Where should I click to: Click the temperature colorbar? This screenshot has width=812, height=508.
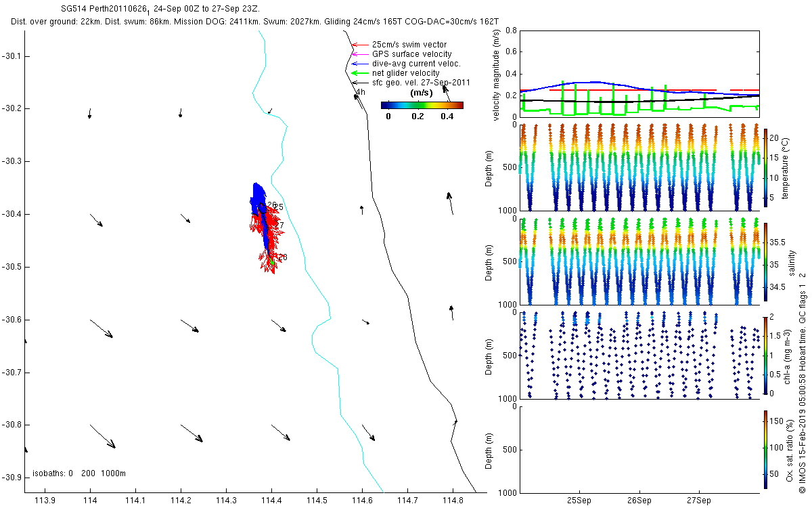pos(765,167)
